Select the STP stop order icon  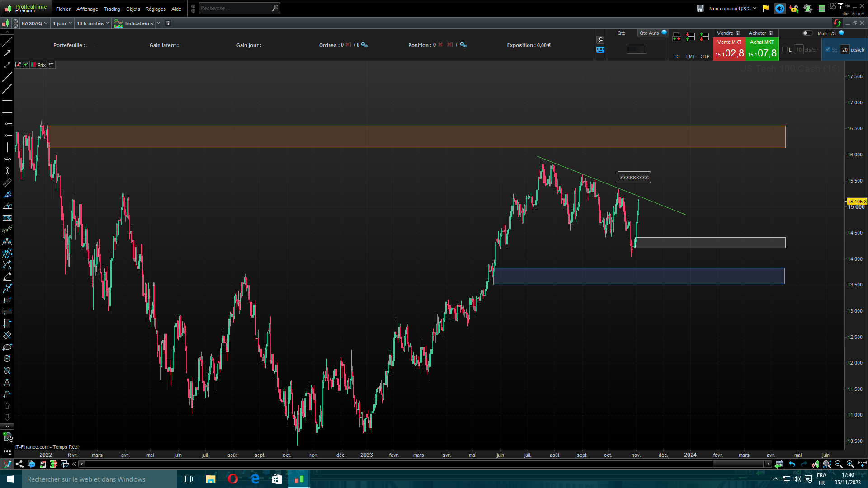[704, 37]
